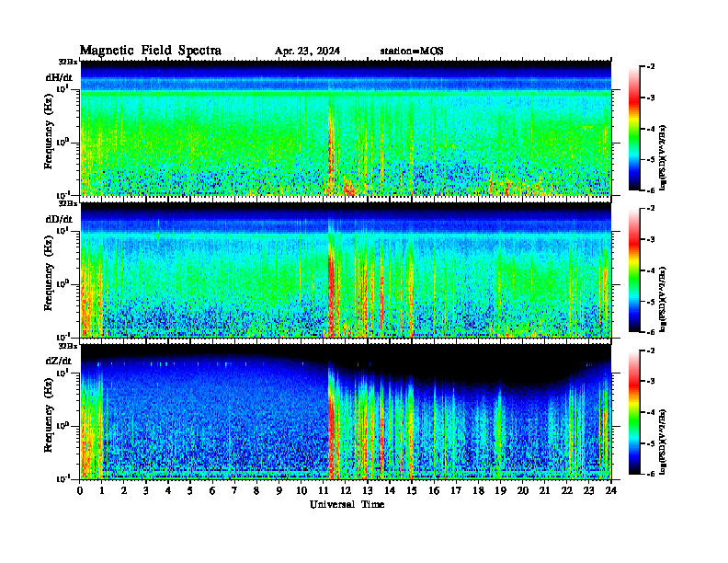Viewport: 728px width, 563px height.
Task: Click the '1' hour tick on time axis
Action: coord(102,490)
